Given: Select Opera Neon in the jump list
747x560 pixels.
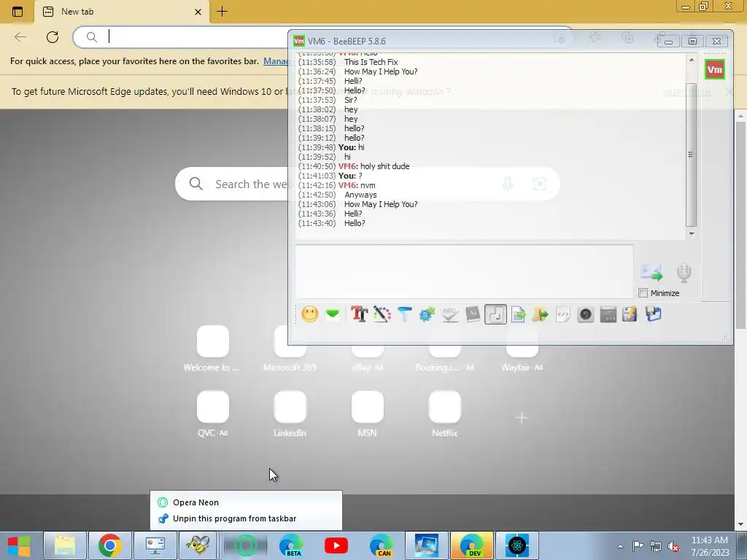Looking at the screenshot, I should [x=246, y=502].
